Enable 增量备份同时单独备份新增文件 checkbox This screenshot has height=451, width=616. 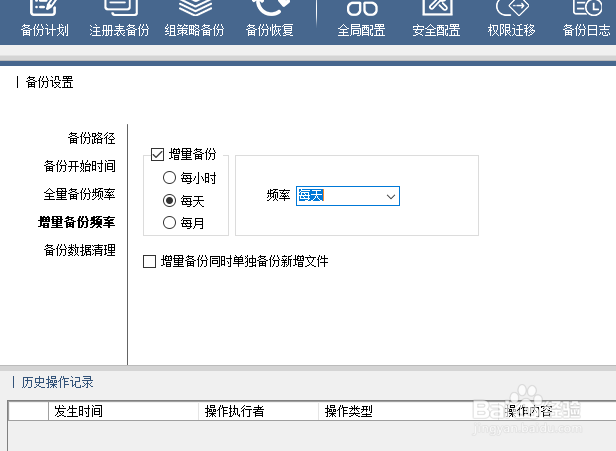click(x=149, y=261)
